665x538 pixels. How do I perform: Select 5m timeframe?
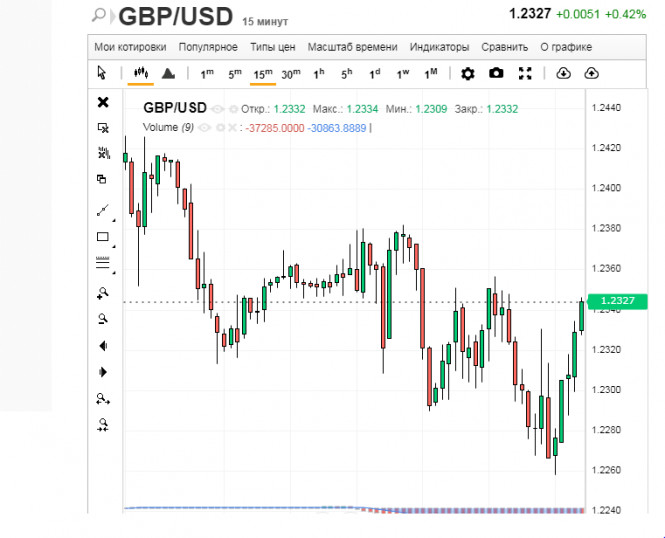pos(235,74)
